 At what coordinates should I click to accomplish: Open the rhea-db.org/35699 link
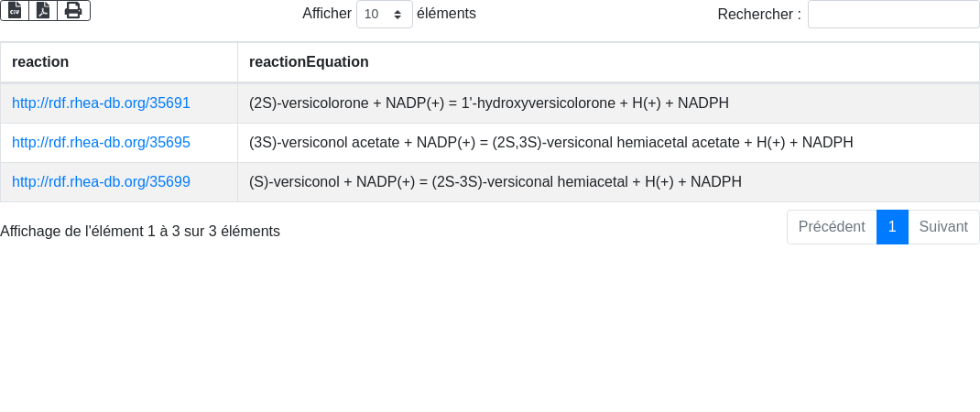(101, 182)
